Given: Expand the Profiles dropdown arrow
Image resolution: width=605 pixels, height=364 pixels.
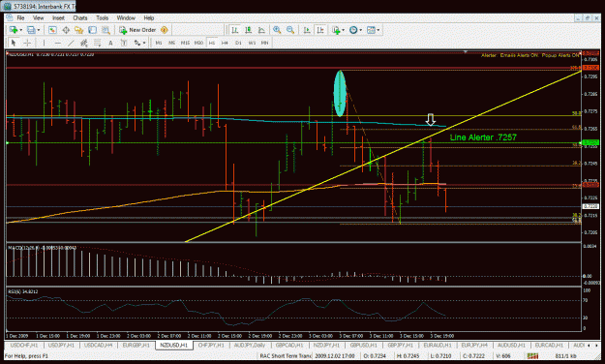Looking at the screenshot, I should pos(38,30).
